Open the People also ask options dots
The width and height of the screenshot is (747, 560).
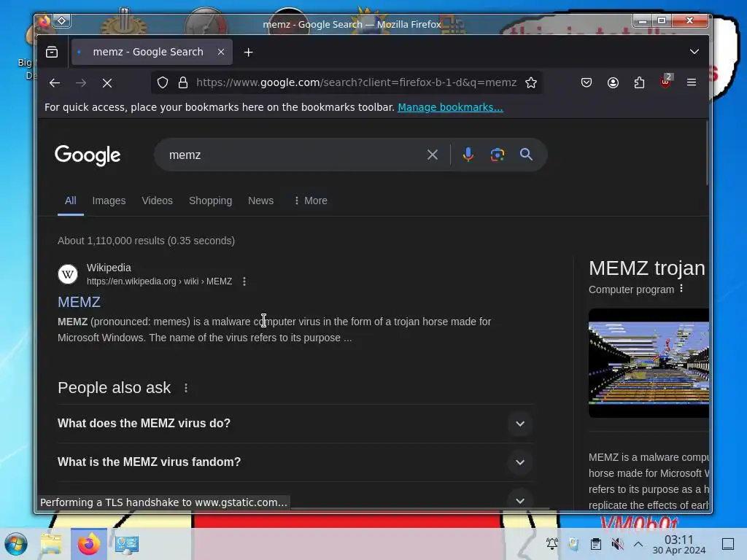coord(186,388)
